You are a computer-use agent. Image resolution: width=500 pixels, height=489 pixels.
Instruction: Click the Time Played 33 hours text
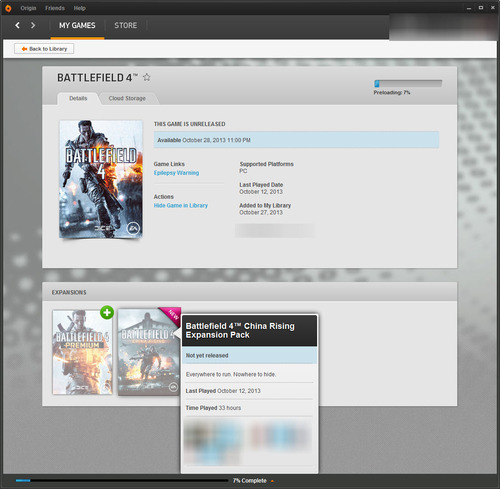[x=213, y=408]
